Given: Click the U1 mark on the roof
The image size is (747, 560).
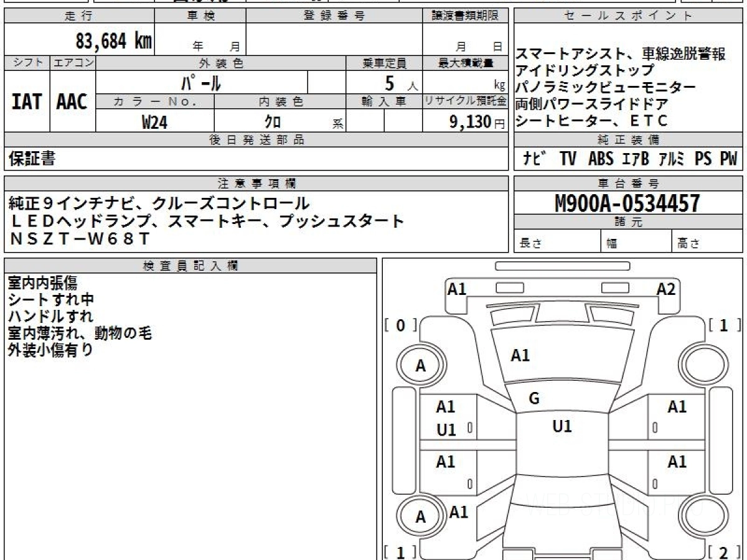Looking at the screenshot, I should point(562,427).
